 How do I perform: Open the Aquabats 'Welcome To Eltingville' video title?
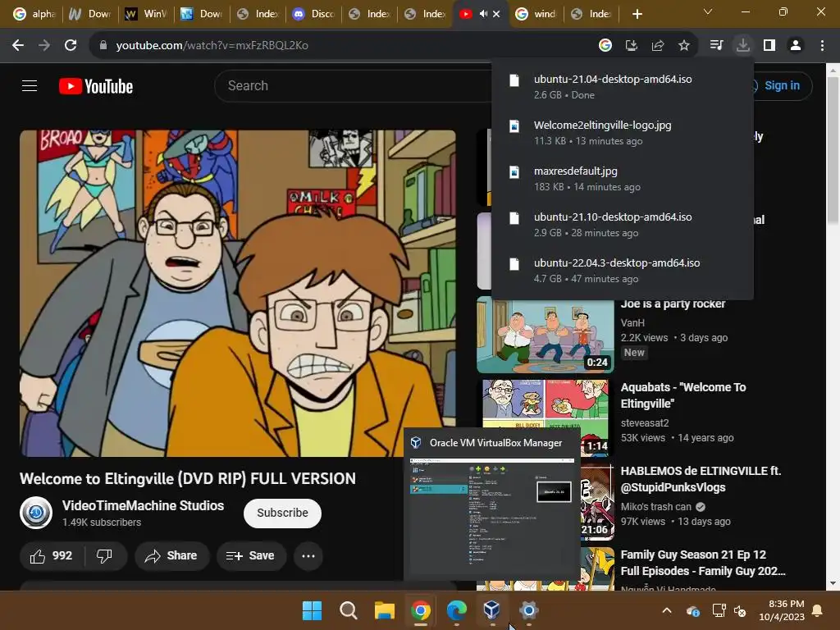pos(683,395)
